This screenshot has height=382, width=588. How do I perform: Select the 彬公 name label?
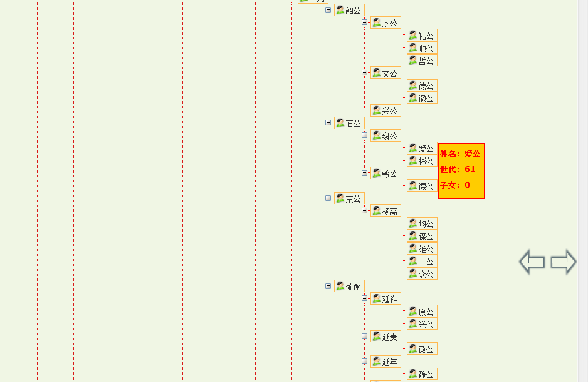coord(426,161)
